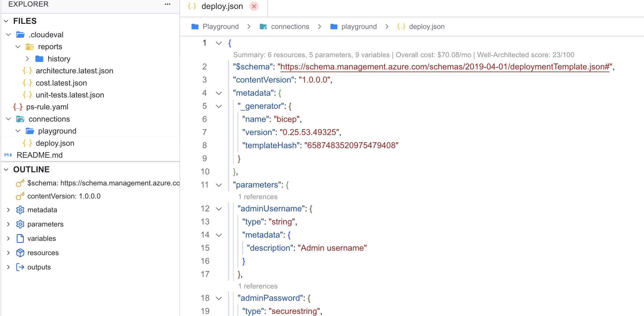Click the gear icon beside metadata outline
Viewport: 644px width, 316px height.
[20, 210]
